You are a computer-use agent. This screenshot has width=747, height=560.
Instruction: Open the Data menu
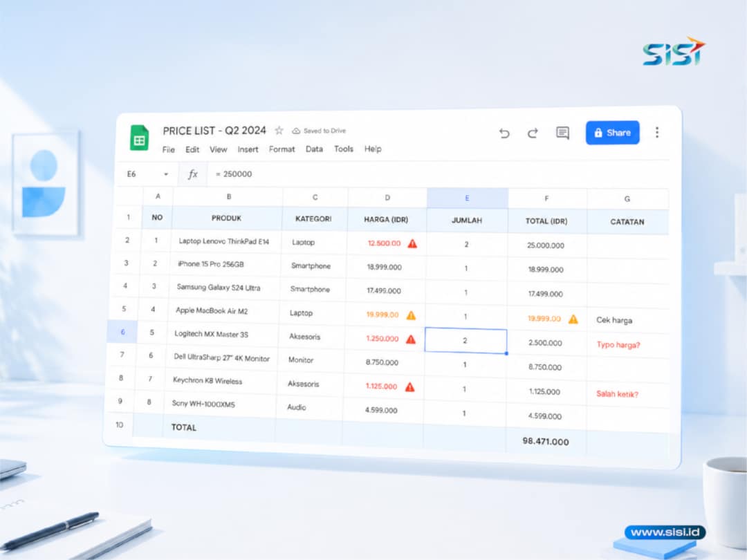(x=314, y=149)
